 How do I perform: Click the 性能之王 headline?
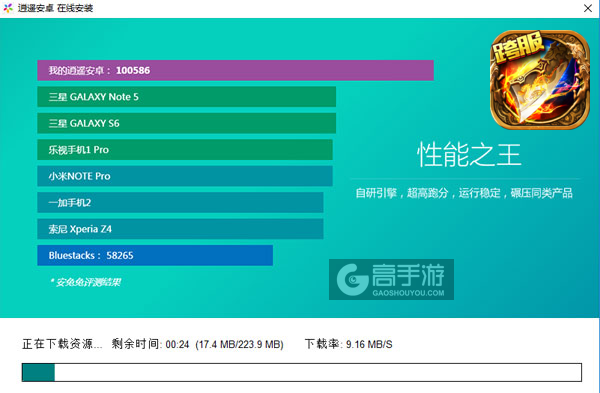[469, 155]
